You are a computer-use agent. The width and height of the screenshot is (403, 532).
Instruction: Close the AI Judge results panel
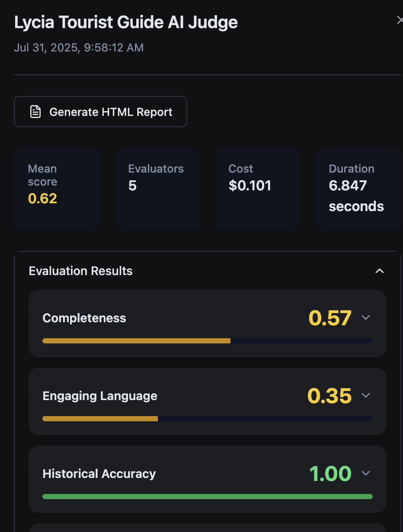(x=400, y=20)
